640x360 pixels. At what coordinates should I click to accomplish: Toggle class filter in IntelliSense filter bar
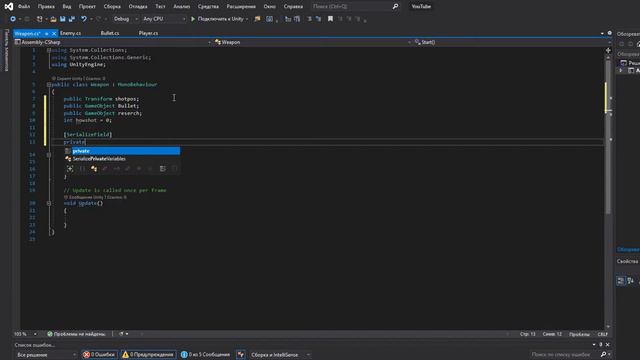point(94,169)
